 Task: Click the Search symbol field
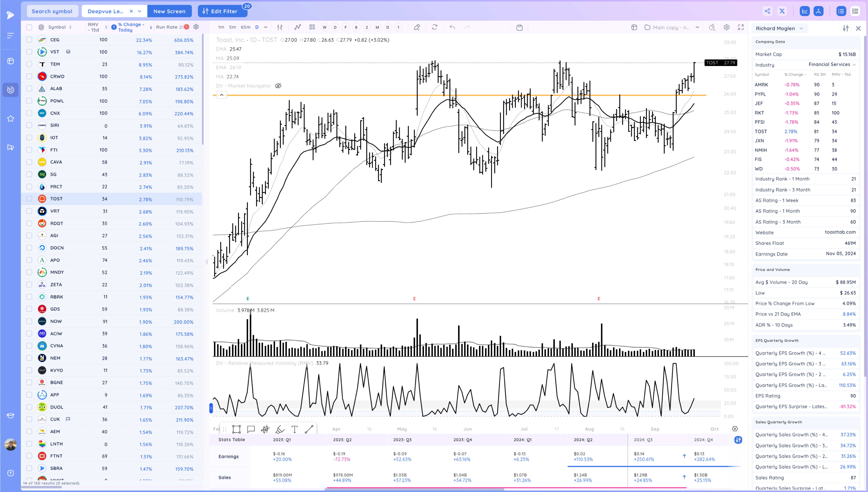52,11
